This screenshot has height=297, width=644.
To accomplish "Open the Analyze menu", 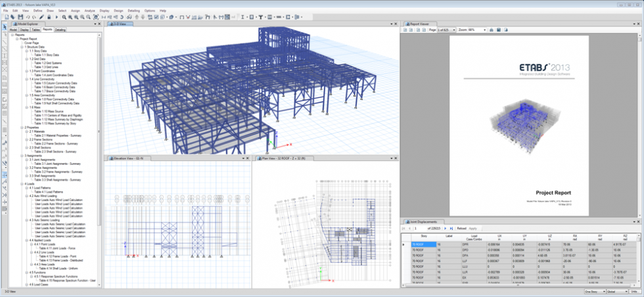I will [x=91, y=11].
